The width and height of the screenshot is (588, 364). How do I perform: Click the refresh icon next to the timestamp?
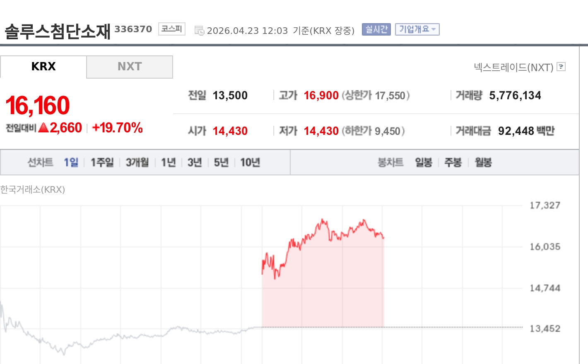[x=200, y=30]
